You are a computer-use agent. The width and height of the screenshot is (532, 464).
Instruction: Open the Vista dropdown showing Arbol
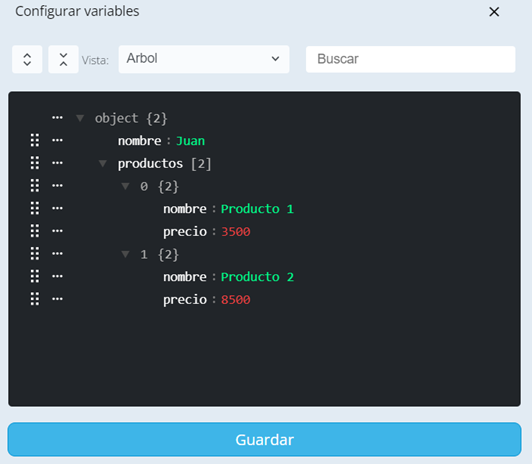204,59
